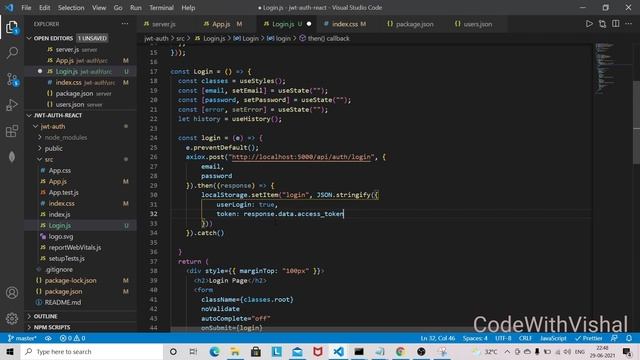Collapse the Open Editors section
This screenshot has height=360, width=640.
[x=53, y=38]
